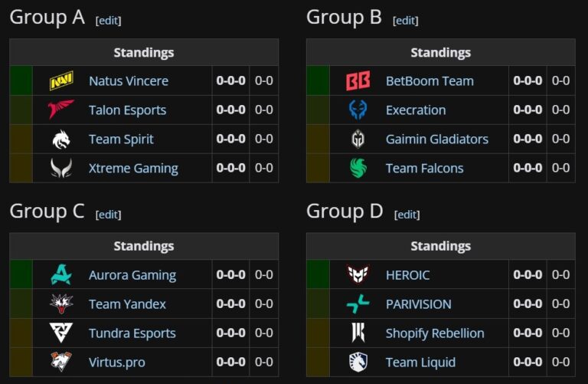The width and height of the screenshot is (588, 384).
Task: Open the Xtreme Gaming team page
Action: click(133, 169)
